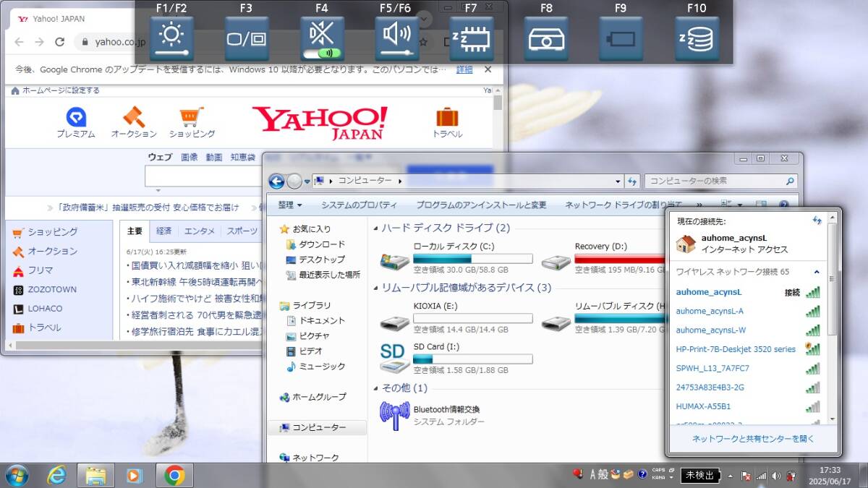Click the F8 projector hotkey icon
868x488 pixels.
(x=546, y=38)
